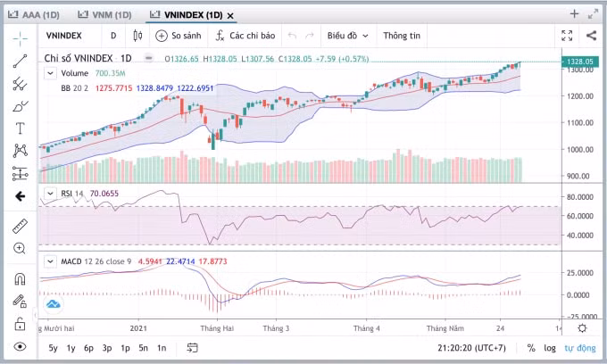Click the RSI 14 indicator label
Viewport: 607px width, 364px height.
pyautogui.click(x=72, y=194)
